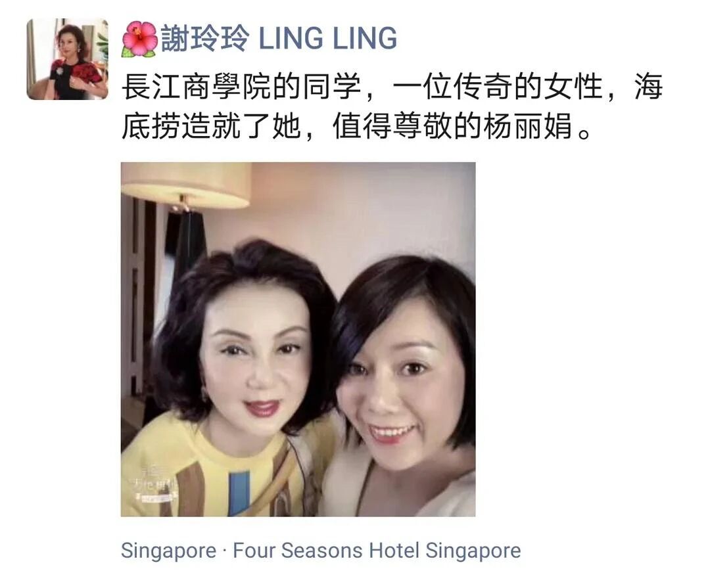Image resolution: width=710 pixels, height=588 pixels.
Task: Click the second line starting 底捞造就了她
Action: point(356,125)
